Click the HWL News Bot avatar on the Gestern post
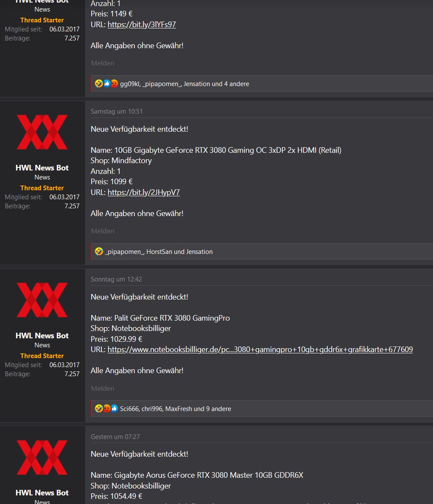This screenshot has height=504, width=433. (42, 458)
